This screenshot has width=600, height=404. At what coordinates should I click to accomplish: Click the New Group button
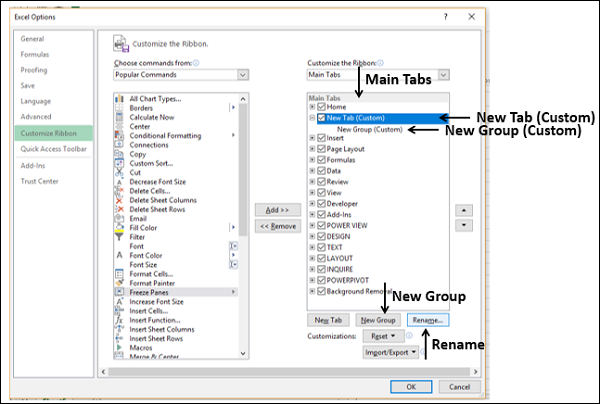click(378, 319)
